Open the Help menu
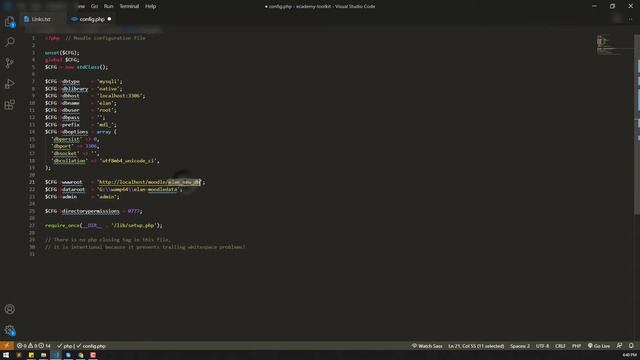640x360 pixels. point(151,6)
